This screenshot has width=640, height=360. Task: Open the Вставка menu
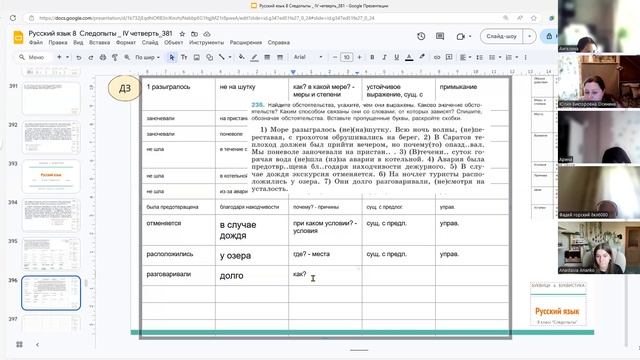tap(99, 42)
